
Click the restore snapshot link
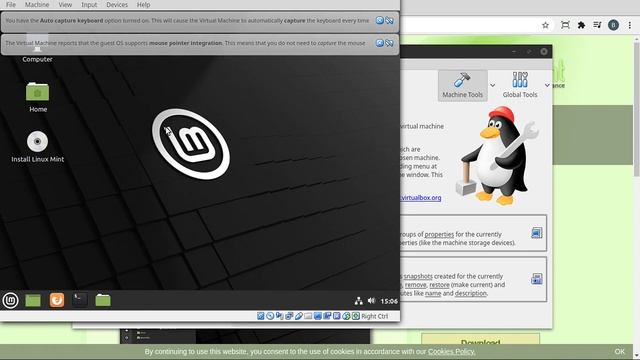439,285
